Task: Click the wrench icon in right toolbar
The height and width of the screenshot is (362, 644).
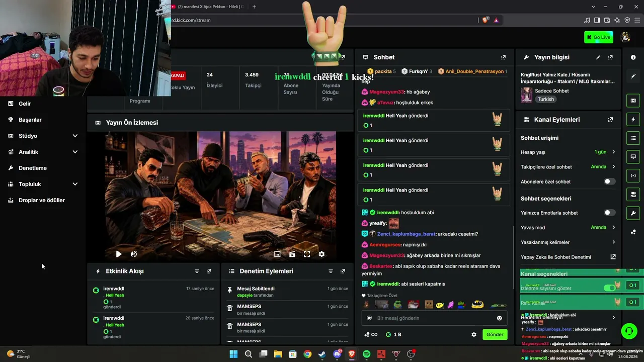Action: [633, 213]
